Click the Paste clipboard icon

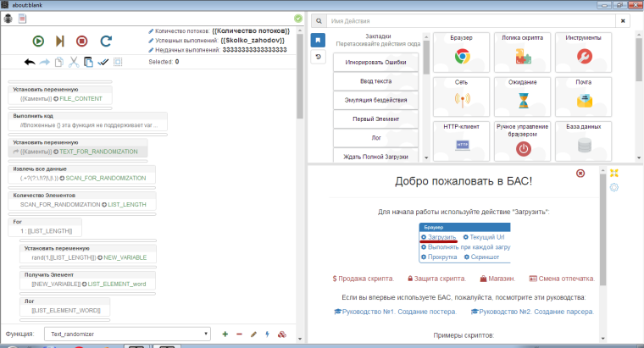click(88, 62)
